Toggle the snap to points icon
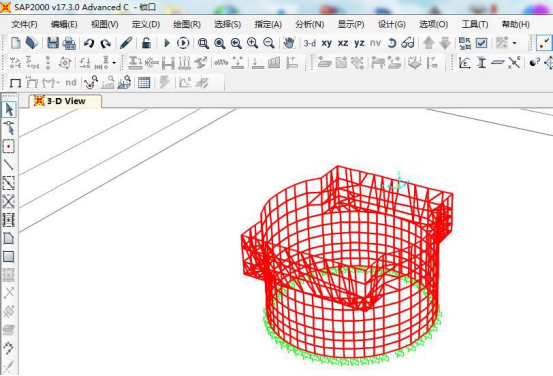This screenshot has width=553, height=376. [544, 43]
